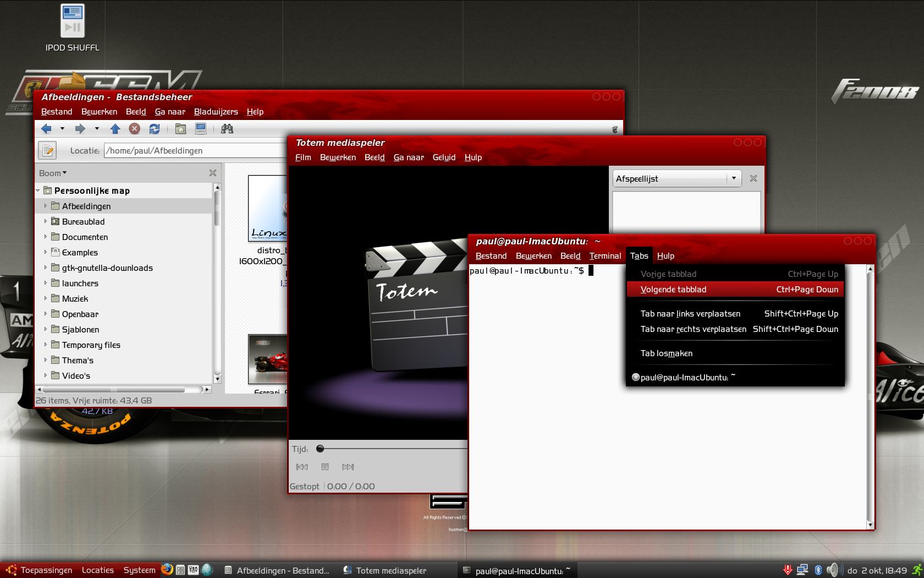Open the home folder icon in toolbar
The width and height of the screenshot is (924, 578).
point(180,129)
